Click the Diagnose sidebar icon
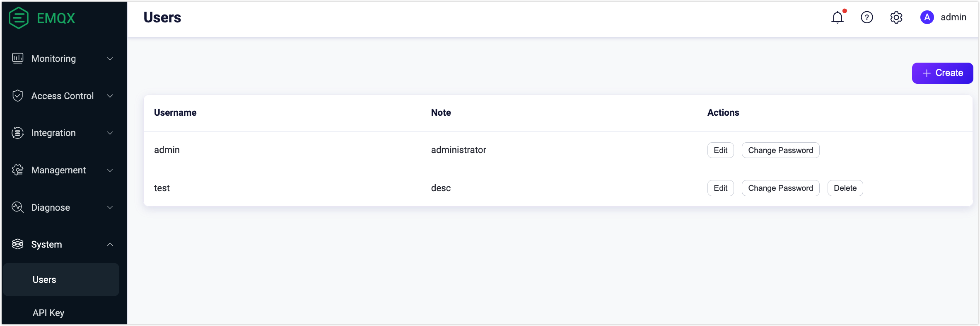This screenshot has width=980, height=326. (x=18, y=207)
